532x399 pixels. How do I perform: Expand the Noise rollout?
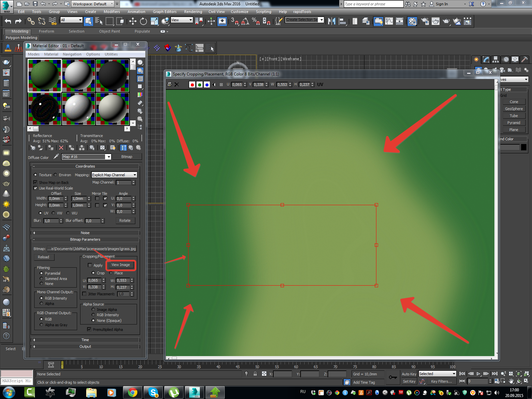[x=85, y=233]
